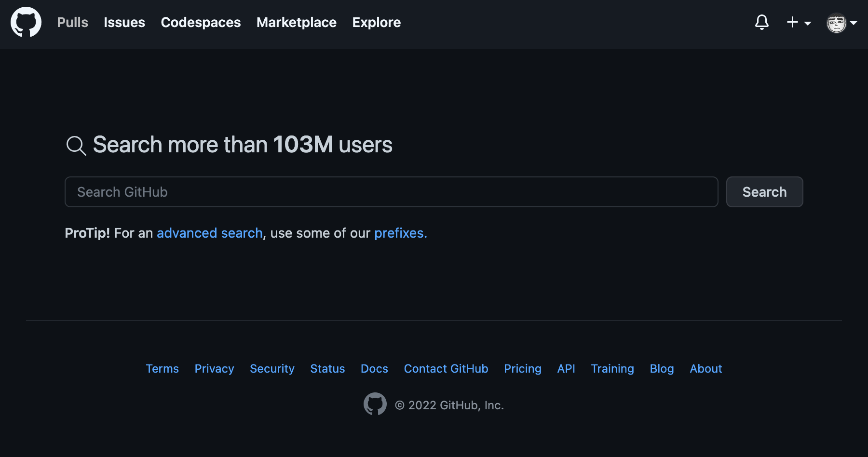
Task: Check the Status footer link
Action: click(x=328, y=368)
